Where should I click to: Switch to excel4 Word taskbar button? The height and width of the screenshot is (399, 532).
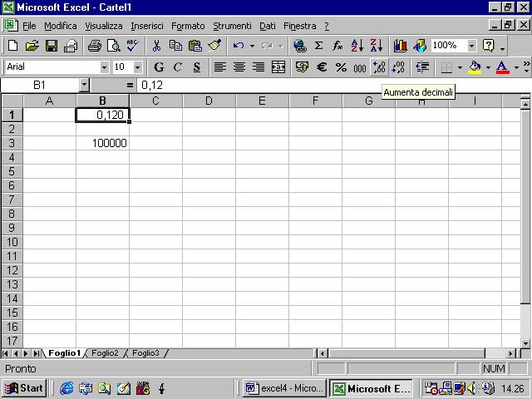(x=283, y=388)
